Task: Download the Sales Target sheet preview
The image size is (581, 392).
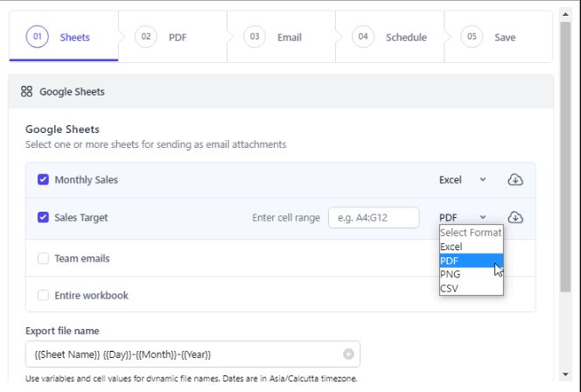Action: [x=515, y=218]
